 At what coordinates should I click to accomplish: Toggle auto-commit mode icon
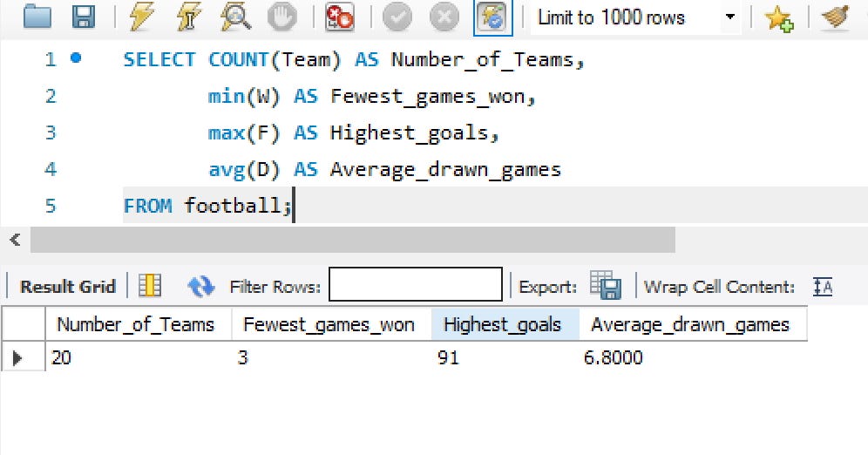[x=492, y=17]
